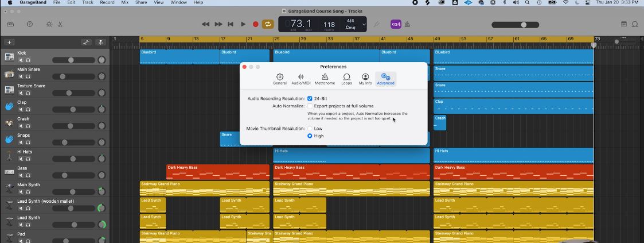Open Spotlight search in menu bar
Image resolution: width=644 pixels, height=243 pixels.
[527, 2]
